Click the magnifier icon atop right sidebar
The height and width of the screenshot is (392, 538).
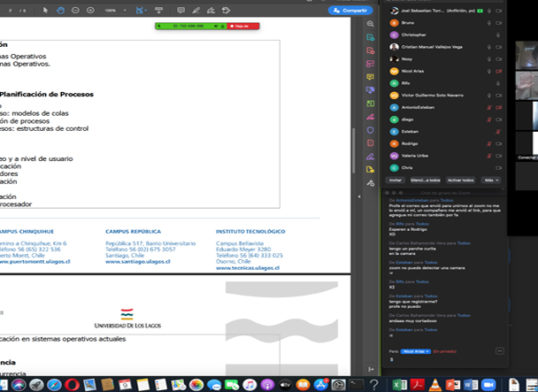370,24
